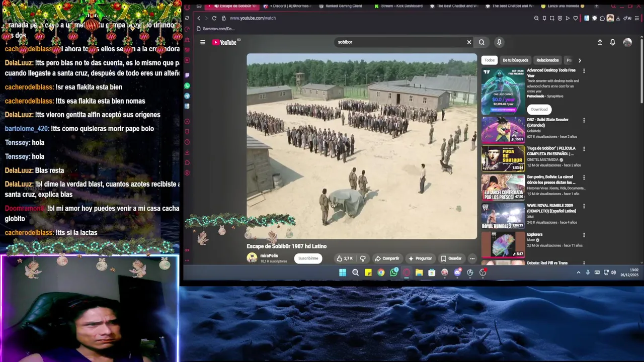Image resolution: width=644 pixels, height=362 pixels.
Task: Toggle the volume icon in system tray
Action: tap(613, 273)
